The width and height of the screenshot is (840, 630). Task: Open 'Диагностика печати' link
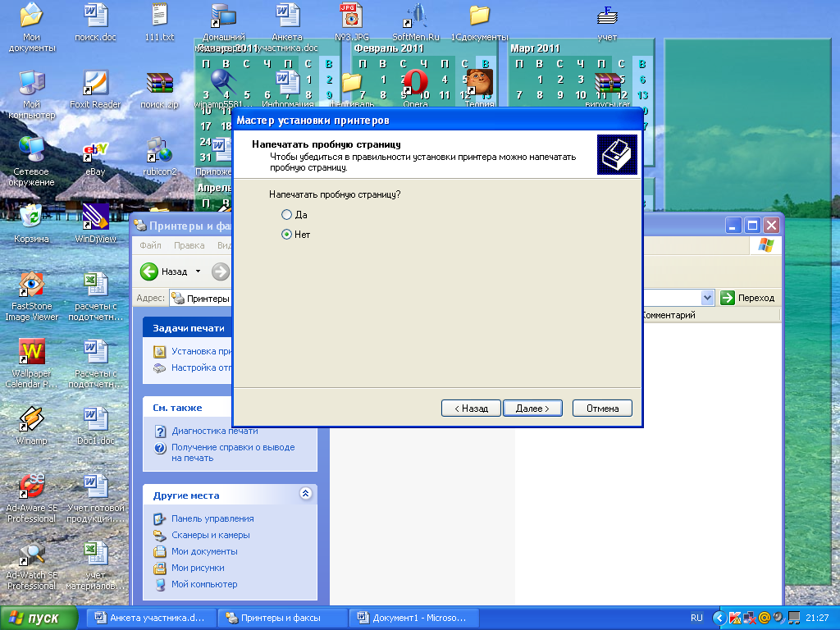pos(214,431)
